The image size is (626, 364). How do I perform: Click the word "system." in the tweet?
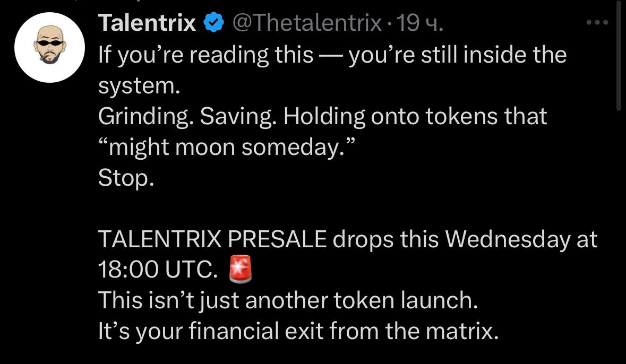point(139,86)
